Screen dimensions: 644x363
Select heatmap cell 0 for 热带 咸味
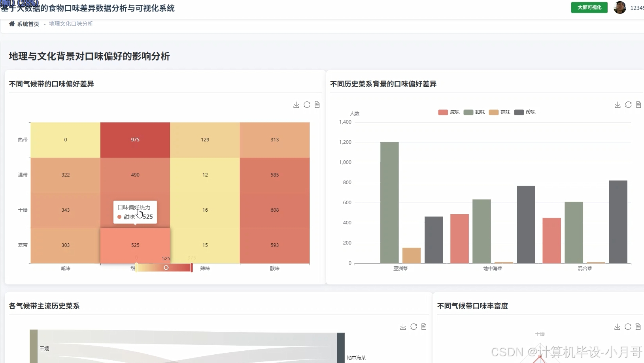66,140
